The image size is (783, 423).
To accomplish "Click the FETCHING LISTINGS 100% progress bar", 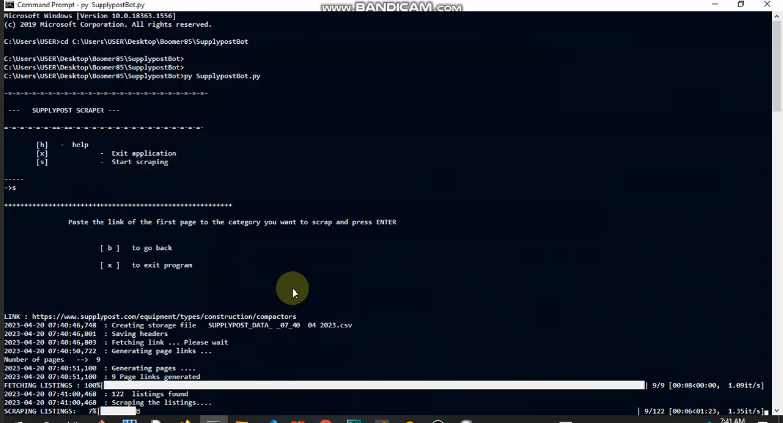I will [x=374, y=386].
